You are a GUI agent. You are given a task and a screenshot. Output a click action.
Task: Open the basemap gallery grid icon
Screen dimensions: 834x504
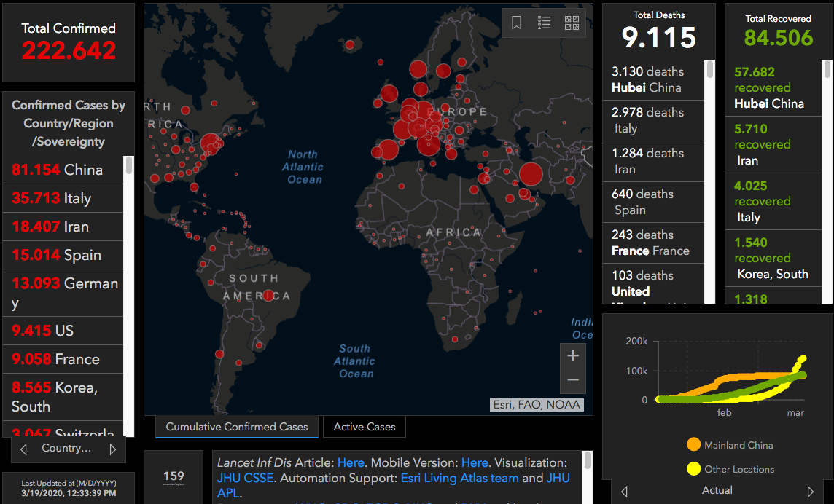coord(572,23)
